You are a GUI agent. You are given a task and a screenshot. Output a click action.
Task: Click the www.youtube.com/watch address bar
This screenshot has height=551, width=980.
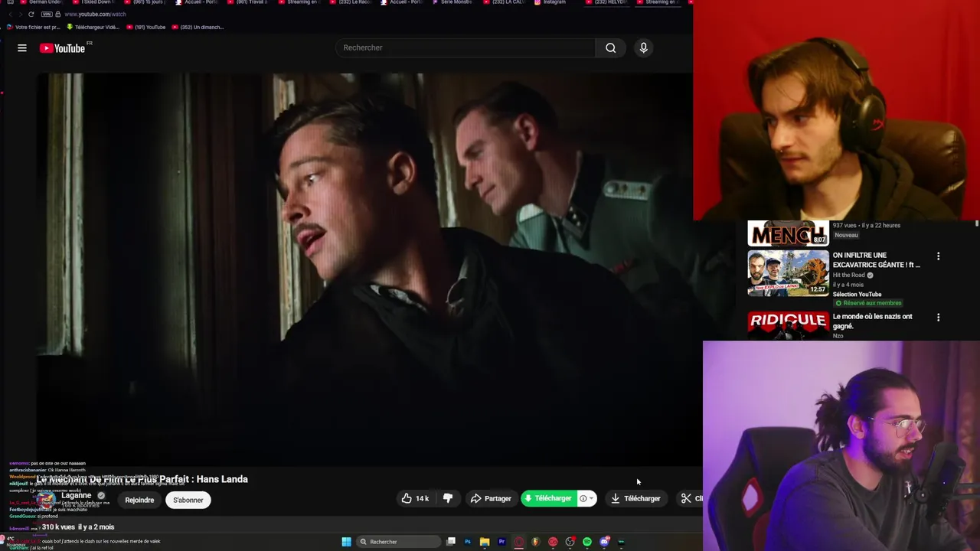(95, 14)
